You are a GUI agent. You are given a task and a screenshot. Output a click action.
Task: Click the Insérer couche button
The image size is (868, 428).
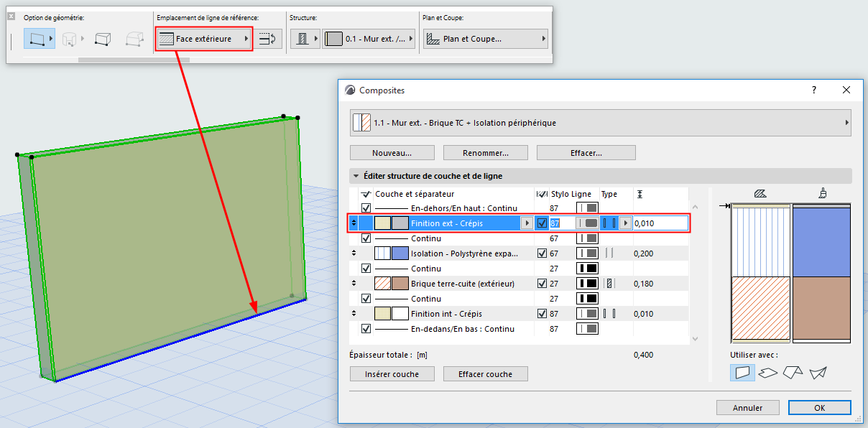tap(392, 374)
